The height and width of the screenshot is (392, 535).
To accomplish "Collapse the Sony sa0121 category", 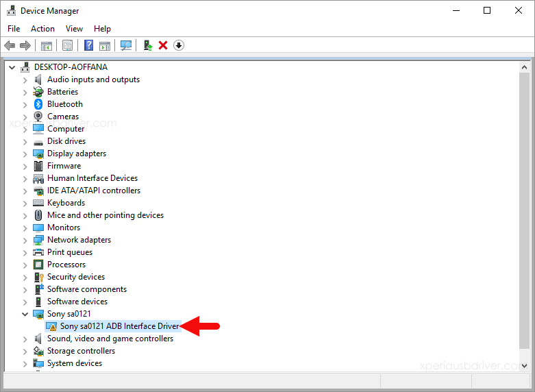I will coord(25,314).
